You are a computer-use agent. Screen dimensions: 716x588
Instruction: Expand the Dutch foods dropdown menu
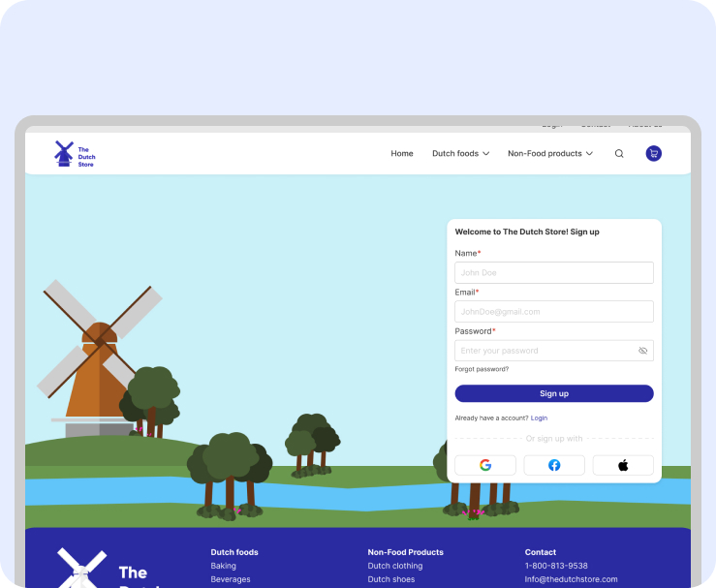pyautogui.click(x=460, y=154)
